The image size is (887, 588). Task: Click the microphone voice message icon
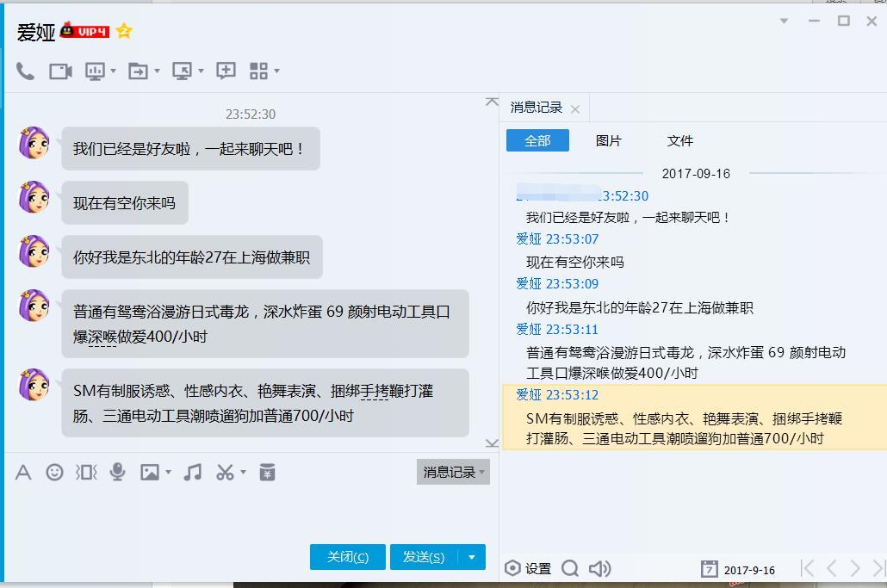[x=117, y=472]
